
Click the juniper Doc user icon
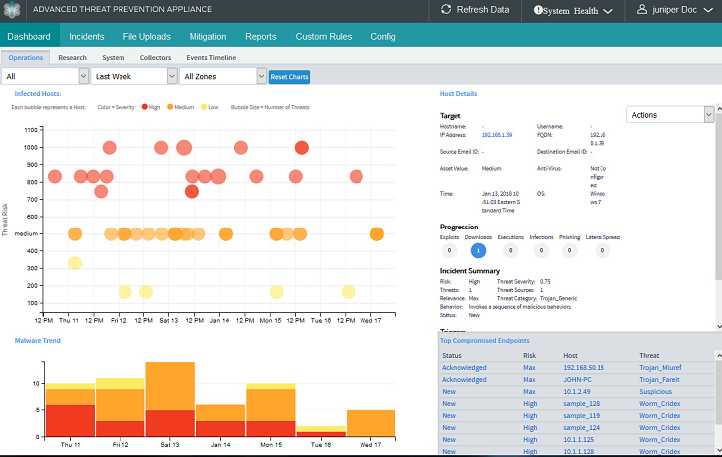tap(643, 10)
